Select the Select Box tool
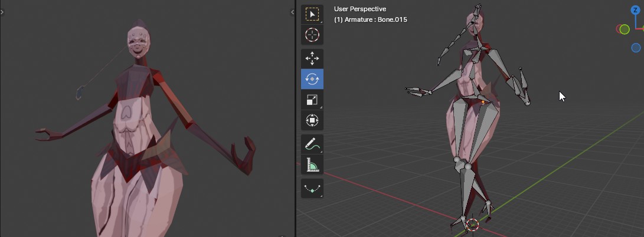 pos(312,14)
